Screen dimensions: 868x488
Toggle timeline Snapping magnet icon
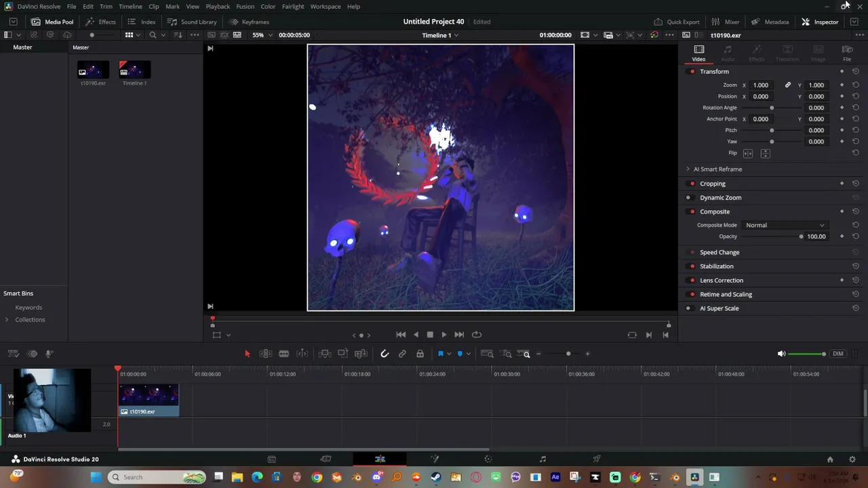384,354
